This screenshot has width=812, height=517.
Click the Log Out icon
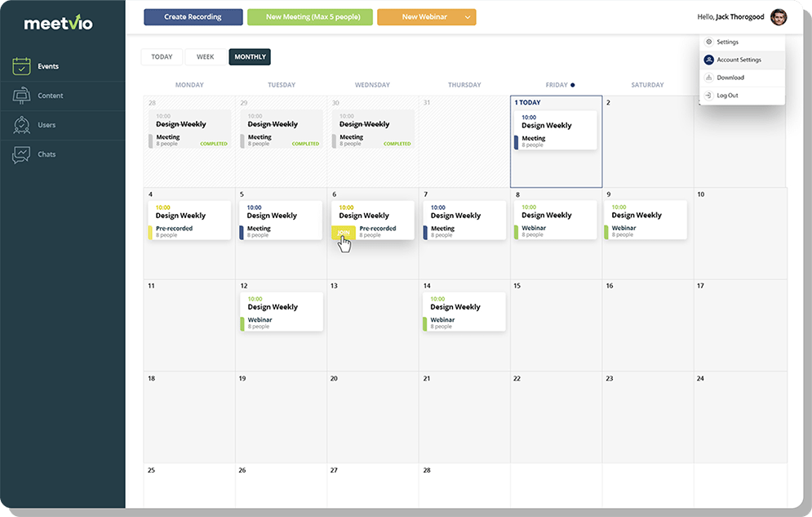(x=708, y=96)
